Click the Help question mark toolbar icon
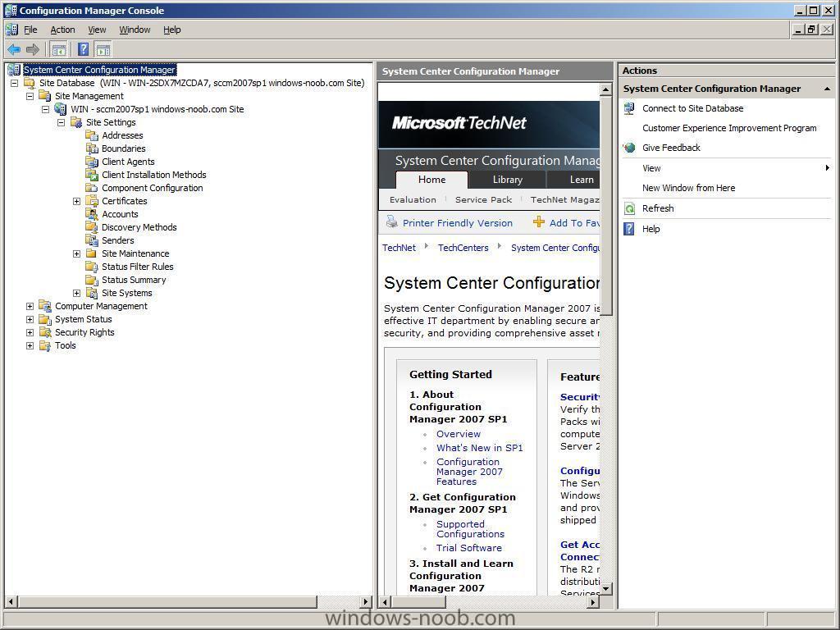The image size is (840, 630). click(x=83, y=50)
